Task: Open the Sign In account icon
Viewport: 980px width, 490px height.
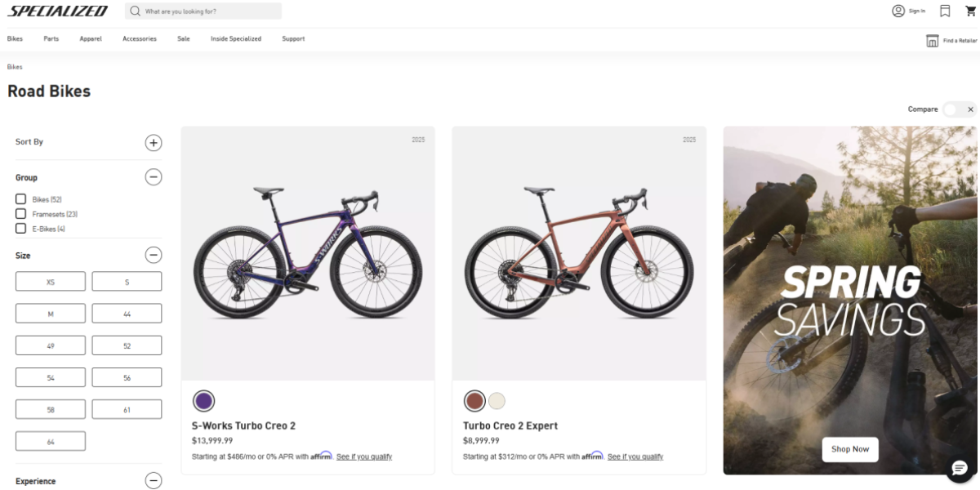Action: click(898, 11)
